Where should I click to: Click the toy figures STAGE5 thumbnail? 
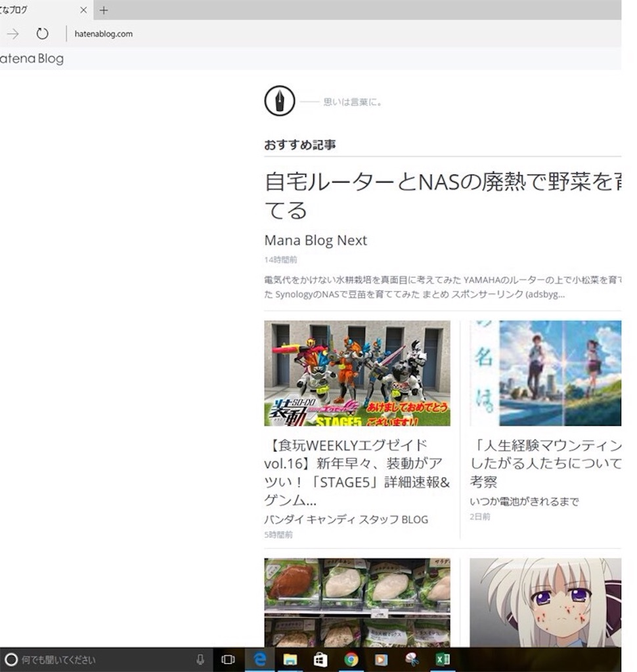pyautogui.click(x=357, y=373)
